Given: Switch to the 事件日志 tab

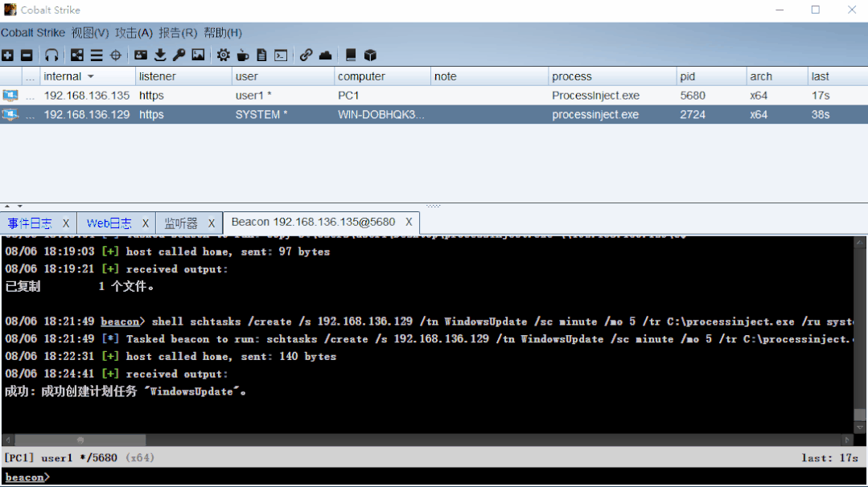Looking at the screenshot, I should 30,223.
